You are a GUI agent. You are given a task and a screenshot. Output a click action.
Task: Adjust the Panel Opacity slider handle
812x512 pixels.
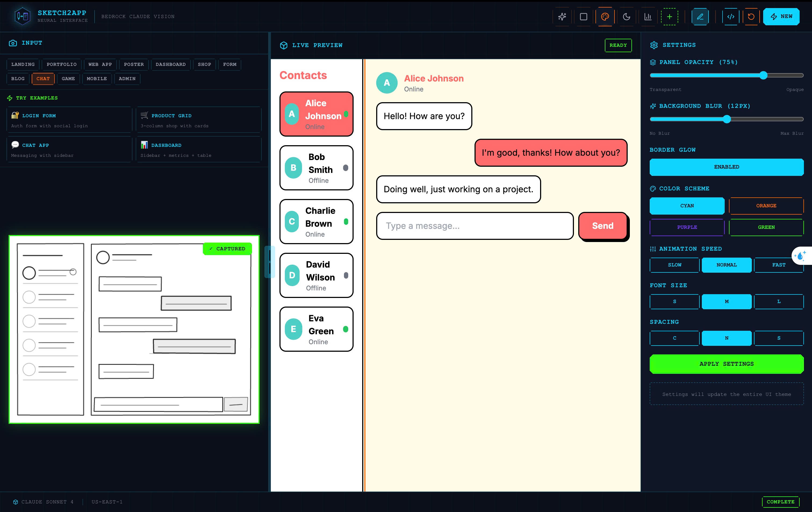pyautogui.click(x=763, y=75)
